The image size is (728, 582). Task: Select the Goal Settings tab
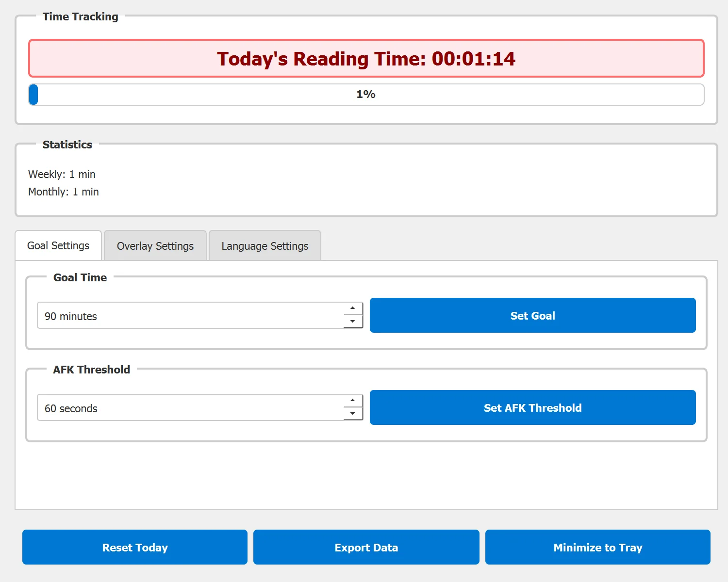pyautogui.click(x=58, y=245)
